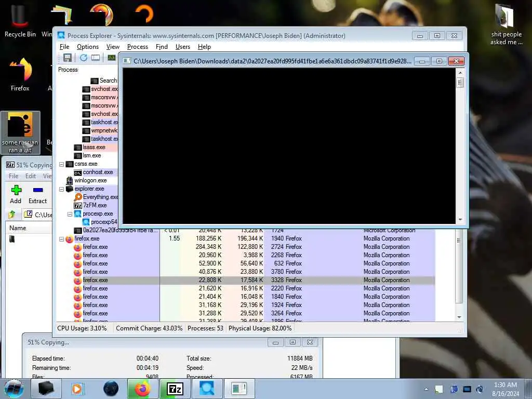
Task: Select the 7zFM.exe process row icon
Action: [x=78, y=206]
